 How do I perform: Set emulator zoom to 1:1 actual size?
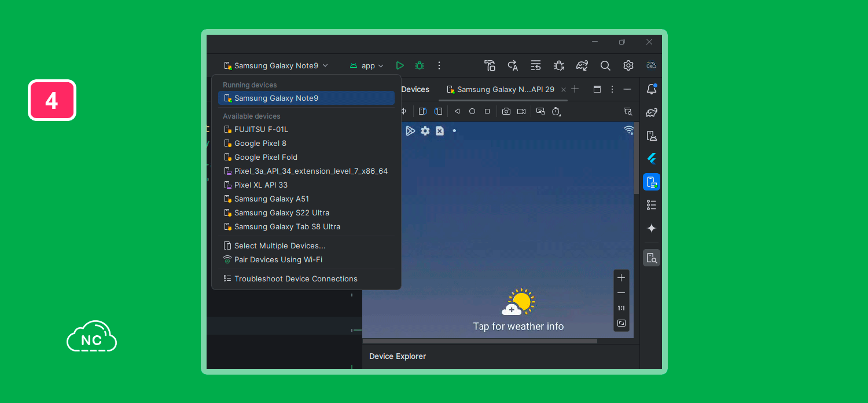pos(621,308)
